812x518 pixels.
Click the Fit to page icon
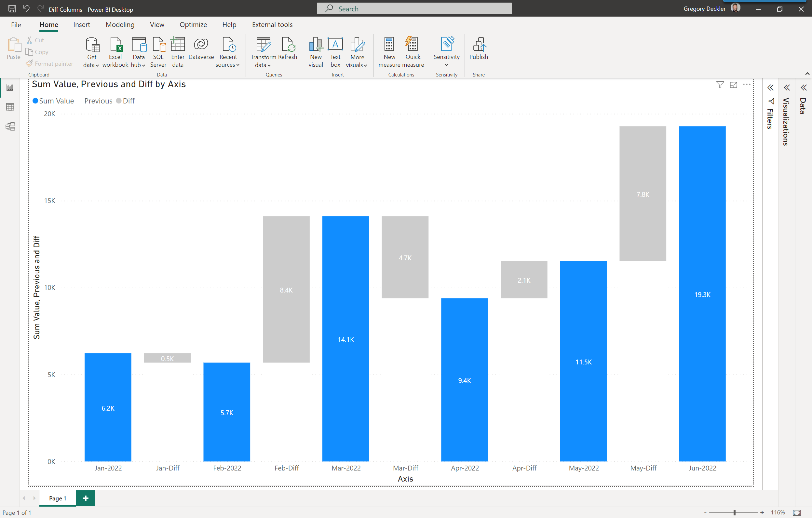pyautogui.click(x=797, y=512)
